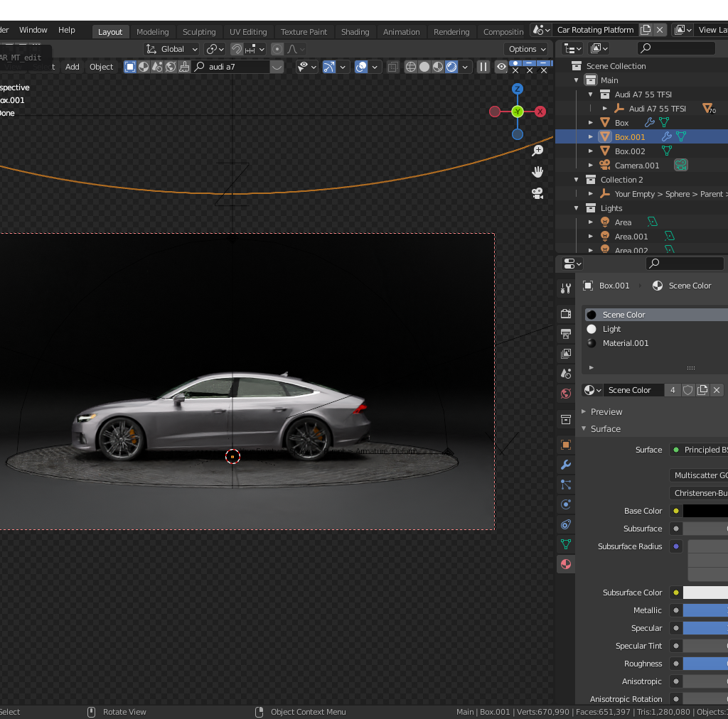Open World Properties globe icon

[565, 393]
